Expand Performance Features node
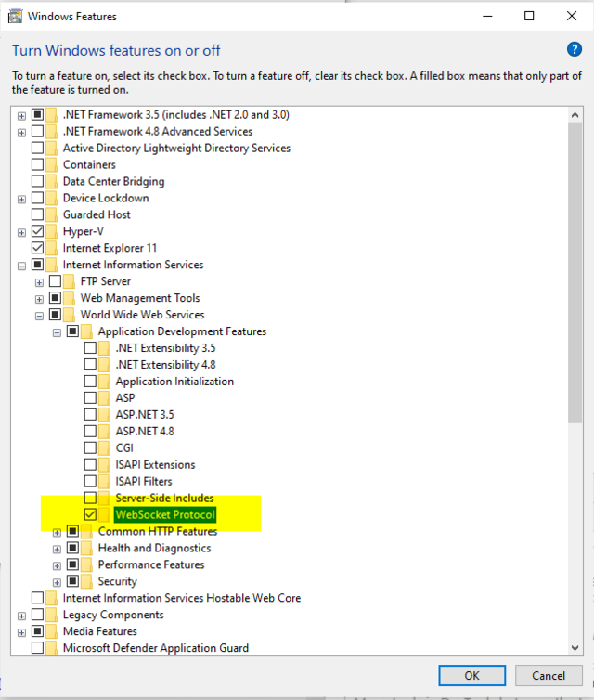594x700 pixels. 57,566
